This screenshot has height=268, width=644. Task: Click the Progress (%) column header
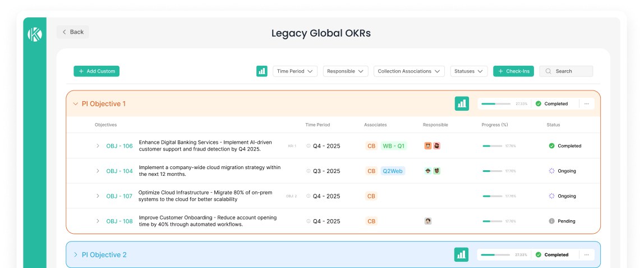tap(495, 125)
